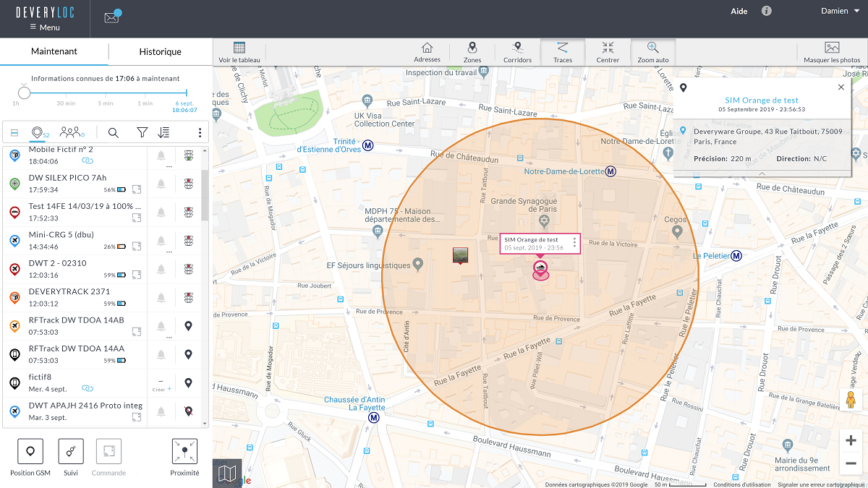Screen dimensions: 868x488
Task: Click the SIM Orange de test title link
Action: [x=762, y=100]
